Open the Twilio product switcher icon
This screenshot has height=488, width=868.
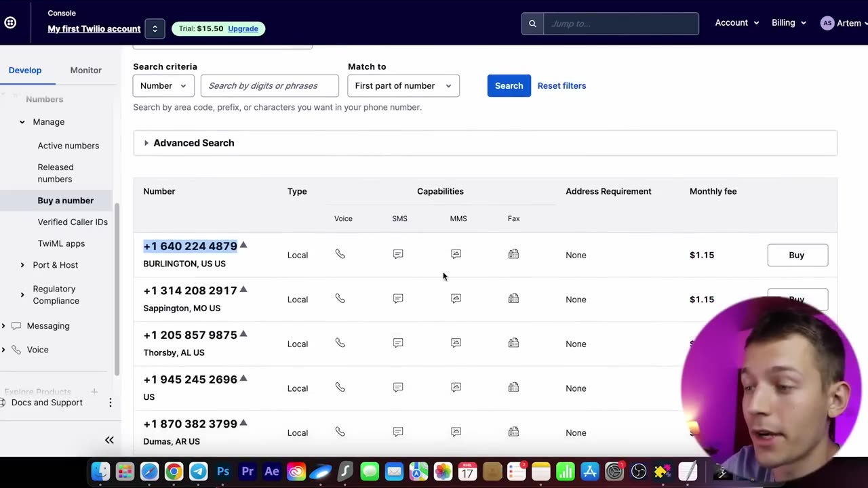pyautogui.click(x=10, y=22)
